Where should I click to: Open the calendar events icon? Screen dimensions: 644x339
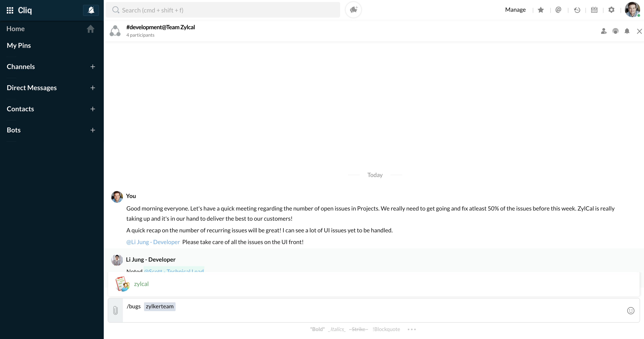pyautogui.click(x=594, y=10)
